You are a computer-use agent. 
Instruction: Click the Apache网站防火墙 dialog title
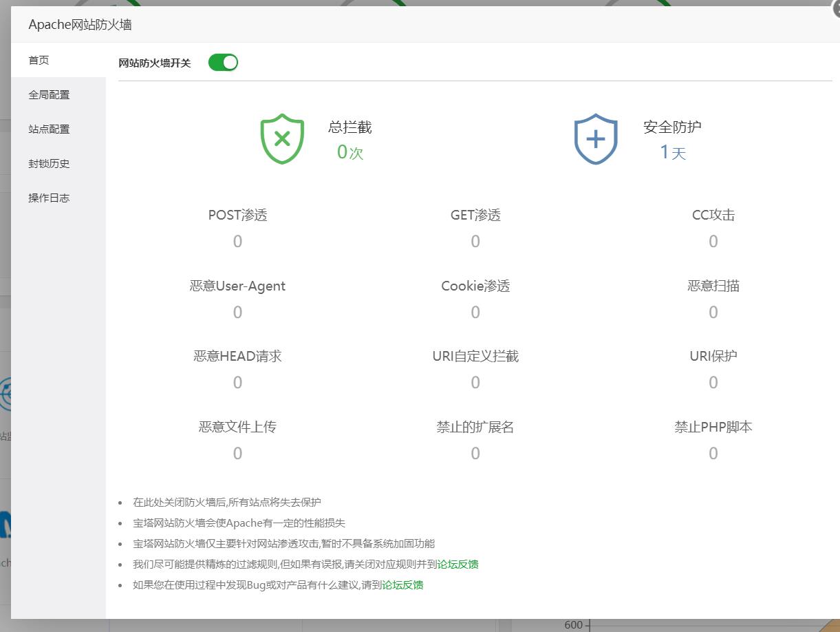[80, 25]
